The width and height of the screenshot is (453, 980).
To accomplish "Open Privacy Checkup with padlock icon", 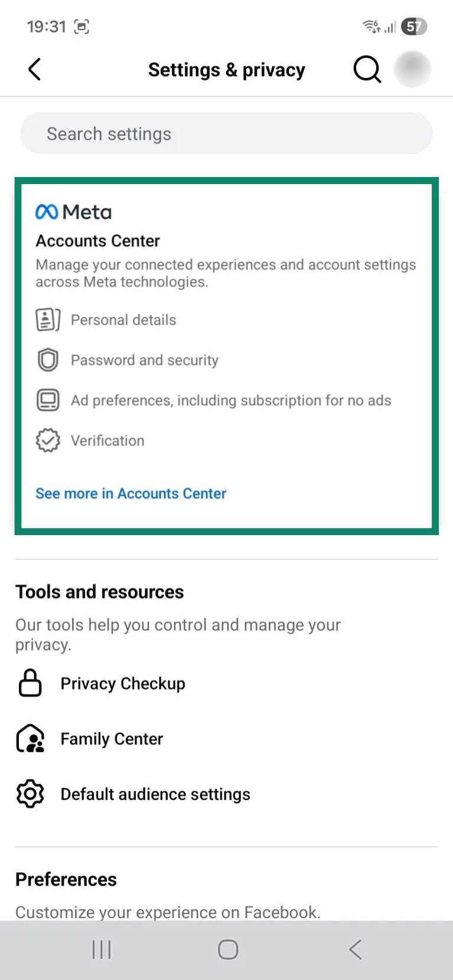I will [x=30, y=683].
